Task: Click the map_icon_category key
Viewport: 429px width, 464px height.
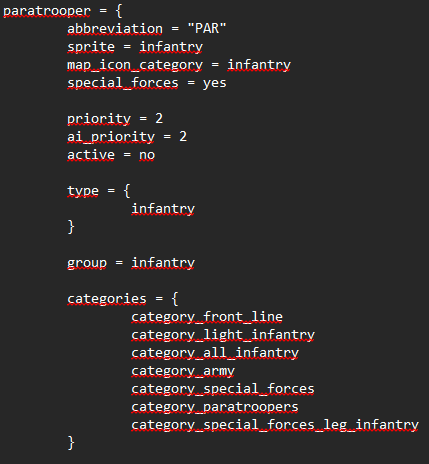Action: (x=135, y=65)
